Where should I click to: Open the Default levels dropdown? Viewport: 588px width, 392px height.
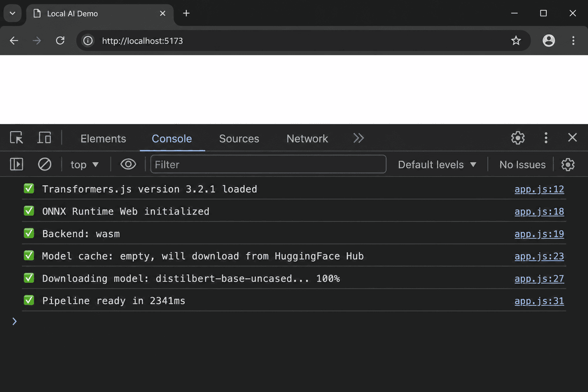click(437, 165)
